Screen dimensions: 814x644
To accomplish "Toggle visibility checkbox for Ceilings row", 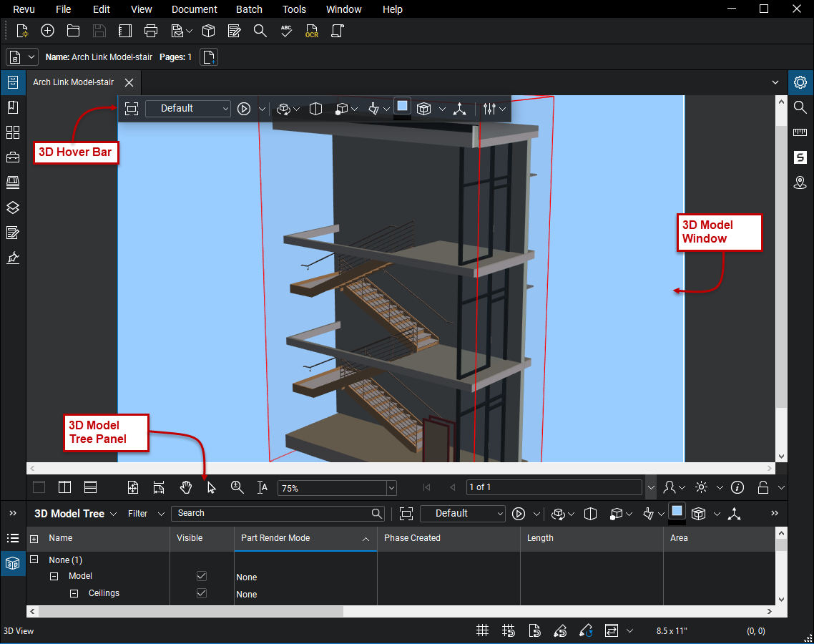I will [202, 593].
